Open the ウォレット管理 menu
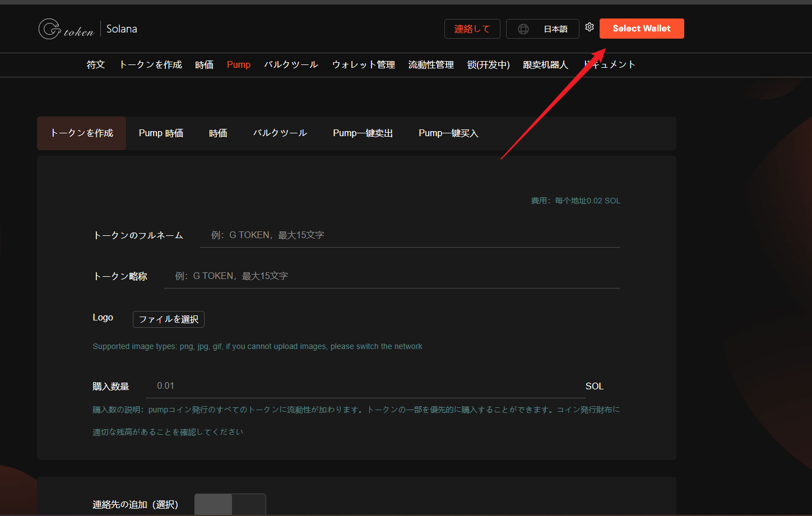 tap(363, 64)
